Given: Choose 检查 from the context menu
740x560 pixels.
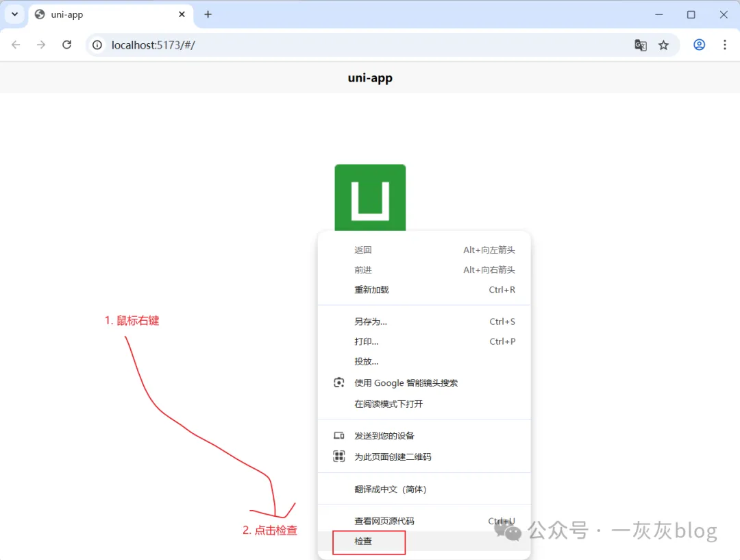Looking at the screenshot, I should click(363, 541).
